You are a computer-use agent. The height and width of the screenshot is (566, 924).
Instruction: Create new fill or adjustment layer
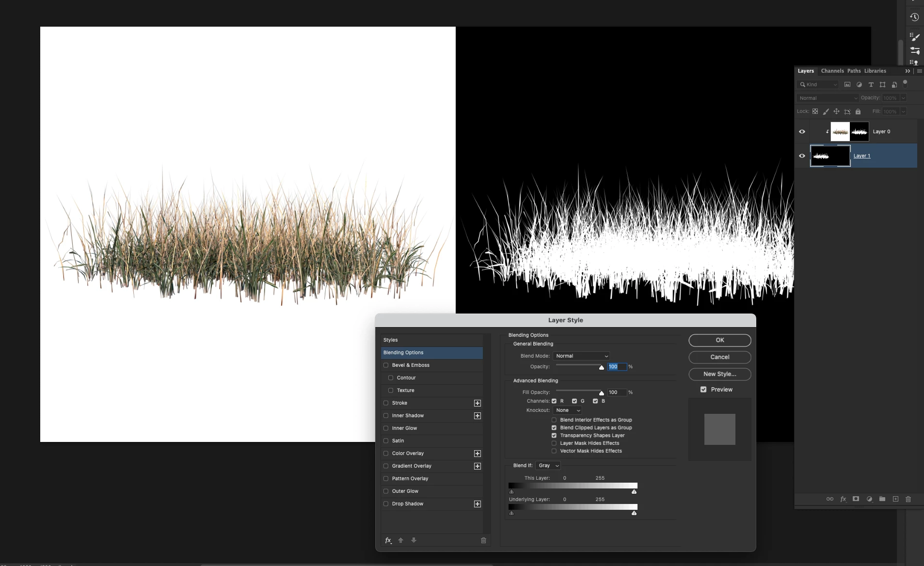(869, 499)
